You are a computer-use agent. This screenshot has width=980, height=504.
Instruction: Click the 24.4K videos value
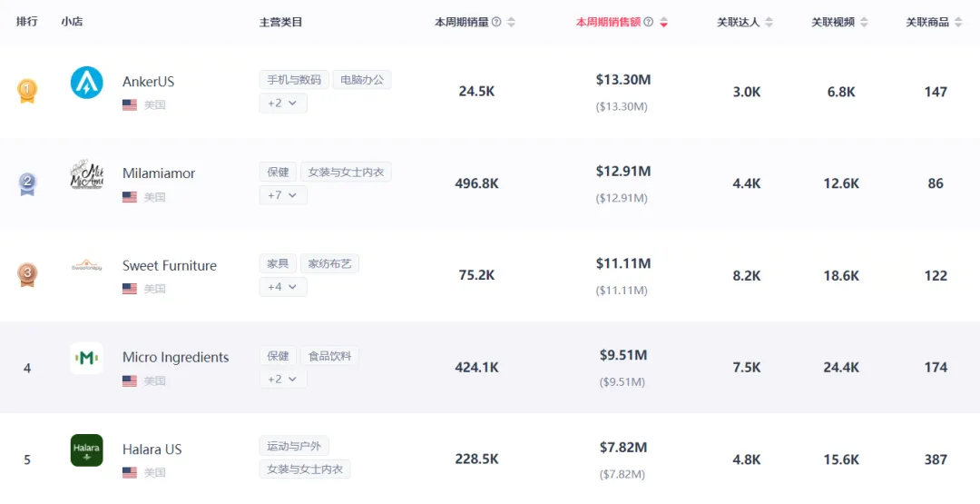(841, 367)
